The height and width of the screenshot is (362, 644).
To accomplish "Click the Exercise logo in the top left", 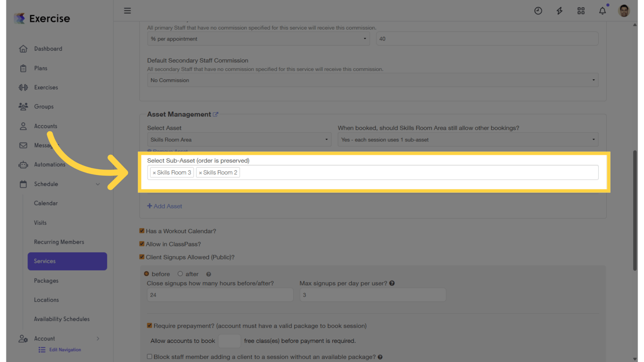I will pyautogui.click(x=41, y=18).
